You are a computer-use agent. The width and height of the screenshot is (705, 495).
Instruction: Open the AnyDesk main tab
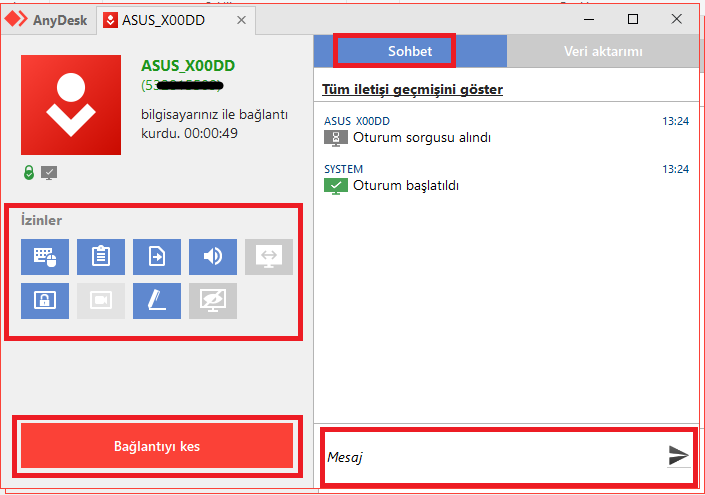point(46,20)
